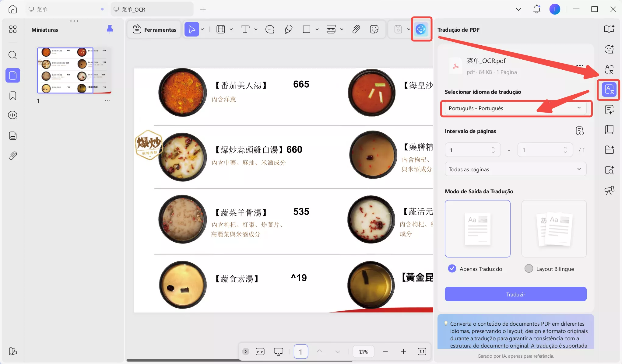Open the AI chat panel in the right sidebar
Viewport: 622px width, 364px height.
[609, 49]
